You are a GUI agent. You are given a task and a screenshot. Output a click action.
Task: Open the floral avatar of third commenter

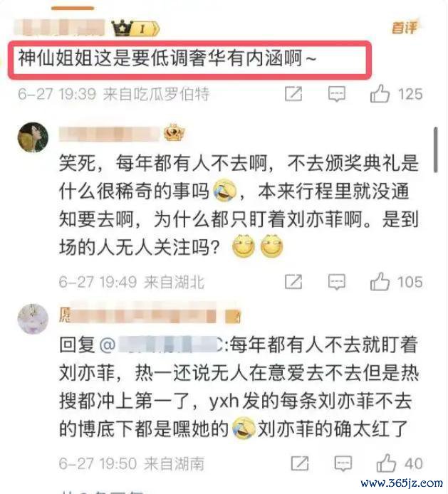(x=33, y=319)
